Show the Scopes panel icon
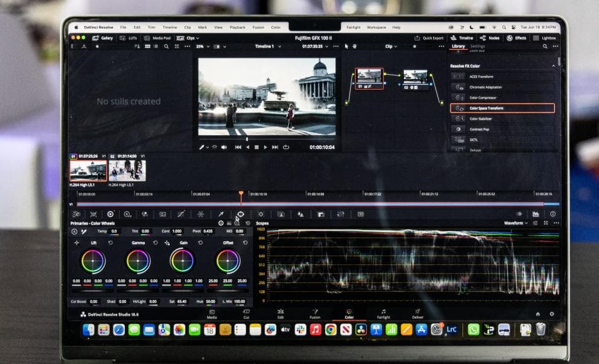Screen dimensions: 599x364 tap(535, 214)
